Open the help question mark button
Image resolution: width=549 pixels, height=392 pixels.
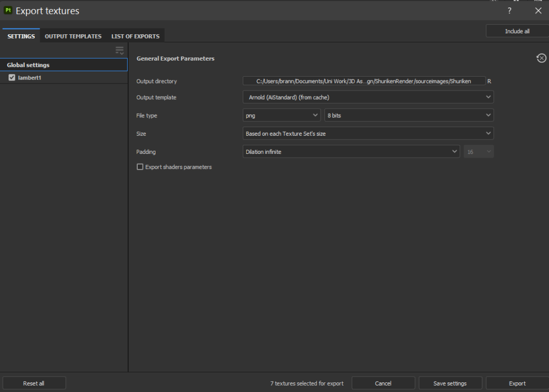pos(509,11)
